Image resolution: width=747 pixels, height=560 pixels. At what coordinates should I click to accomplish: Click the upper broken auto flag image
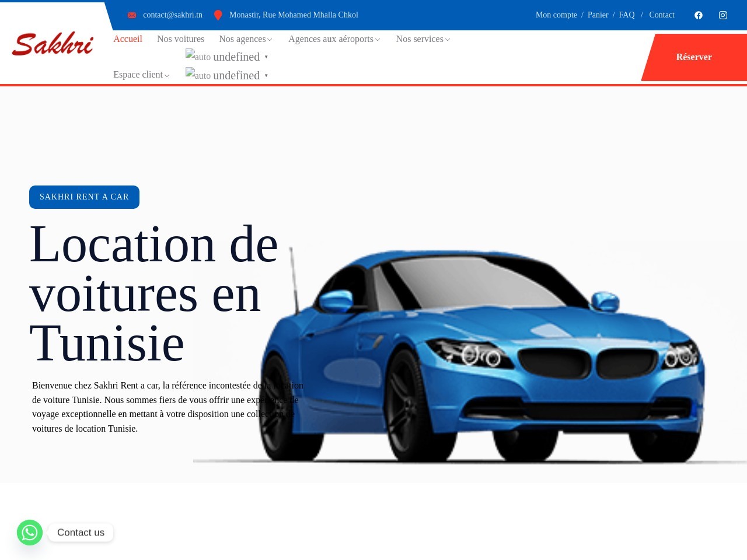198,56
